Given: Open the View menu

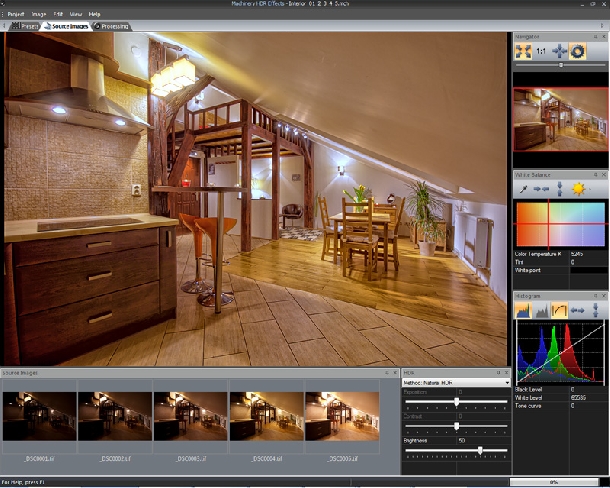Looking at the screenshot, I should [x=76, y=15].
